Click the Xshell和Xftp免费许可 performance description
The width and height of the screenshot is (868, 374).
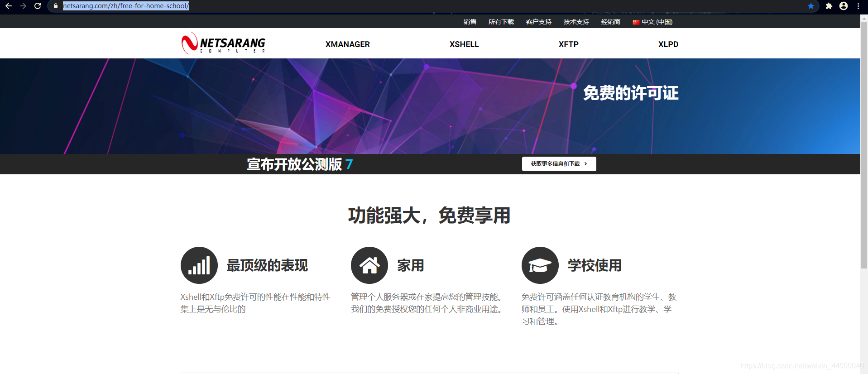255,303
